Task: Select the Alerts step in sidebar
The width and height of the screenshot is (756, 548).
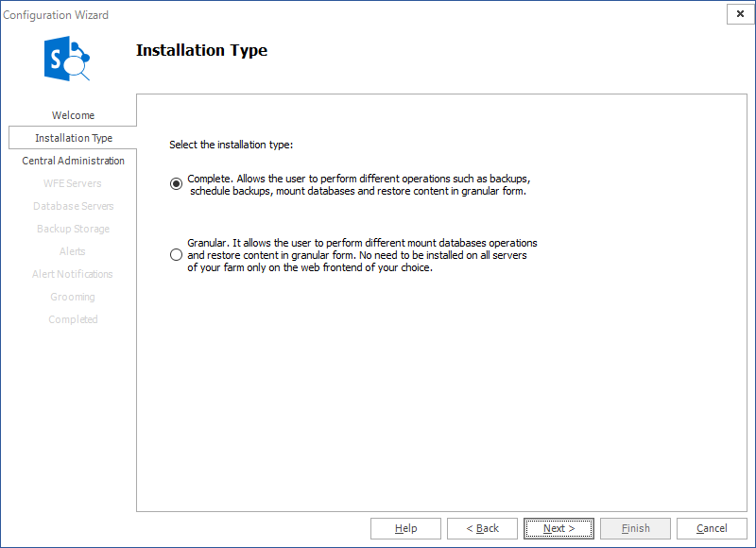Action: [x=73, y=251]
